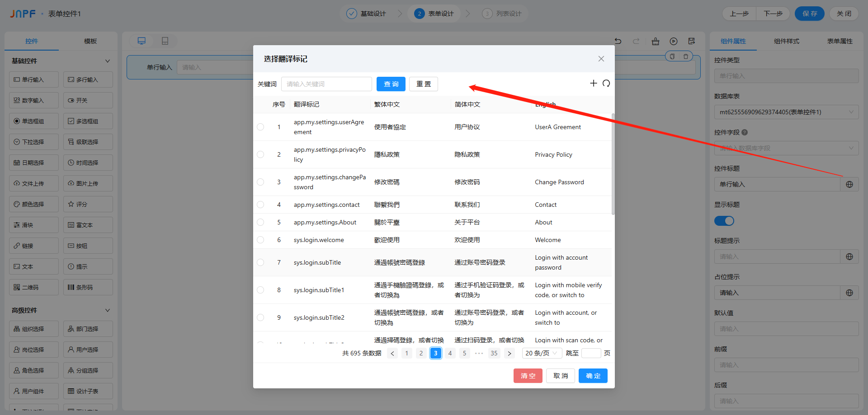Screen dimensions: 868x415
Task: Open the 组件样式 tab
Action: (x=787, y=41)
